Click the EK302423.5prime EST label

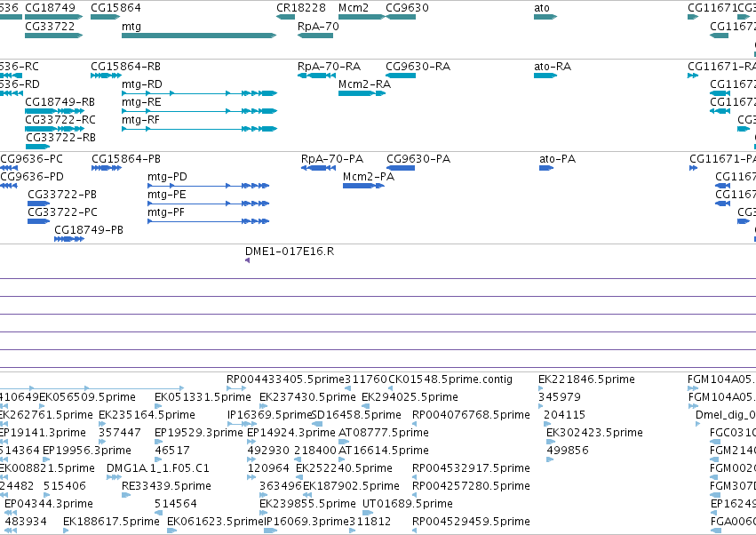594,433
